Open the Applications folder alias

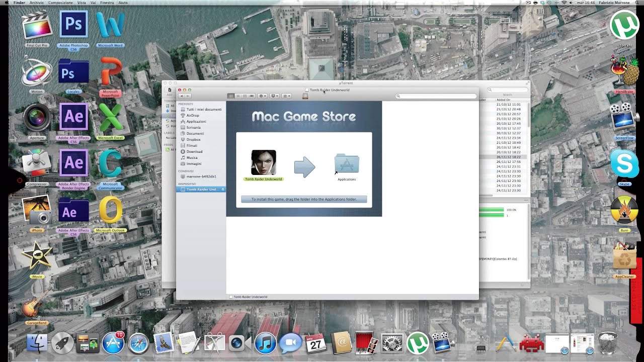tap(347, 164)
